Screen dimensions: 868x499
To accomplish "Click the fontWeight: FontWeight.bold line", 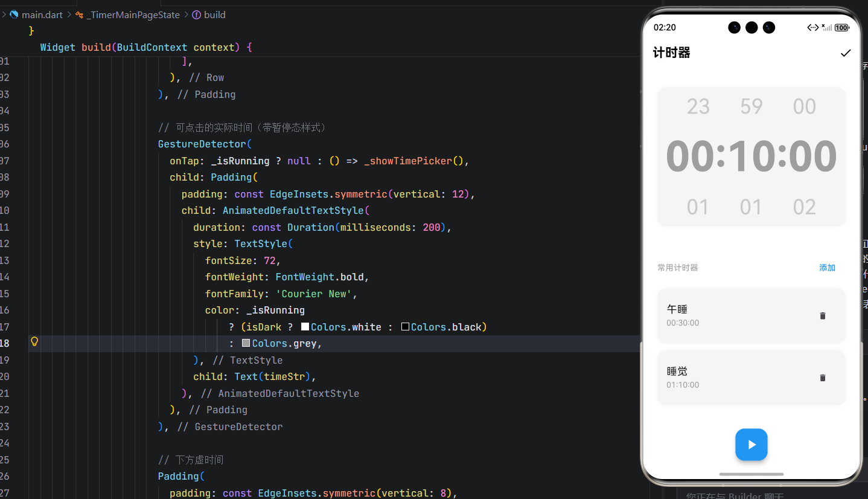I will point(287,277).
